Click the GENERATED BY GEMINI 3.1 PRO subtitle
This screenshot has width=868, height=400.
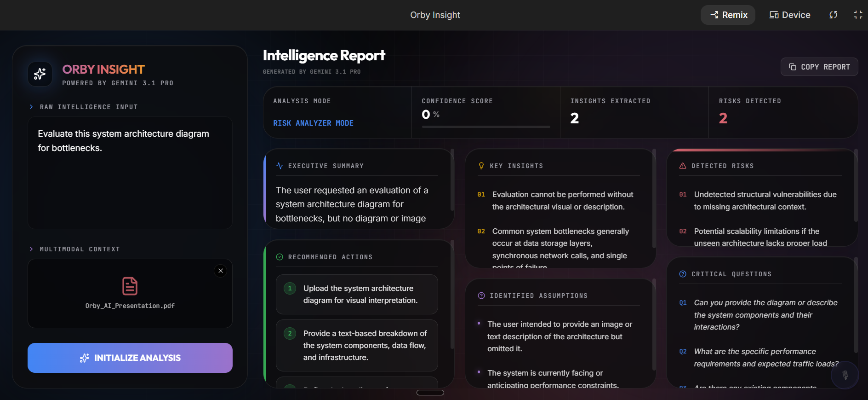pos(312,72)
